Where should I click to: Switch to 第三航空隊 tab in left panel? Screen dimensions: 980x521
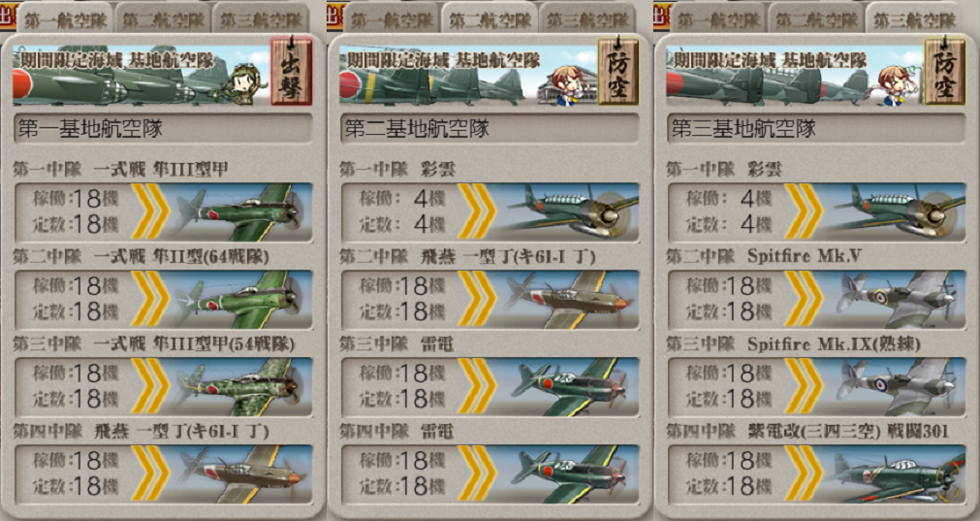tap(261, 19)
